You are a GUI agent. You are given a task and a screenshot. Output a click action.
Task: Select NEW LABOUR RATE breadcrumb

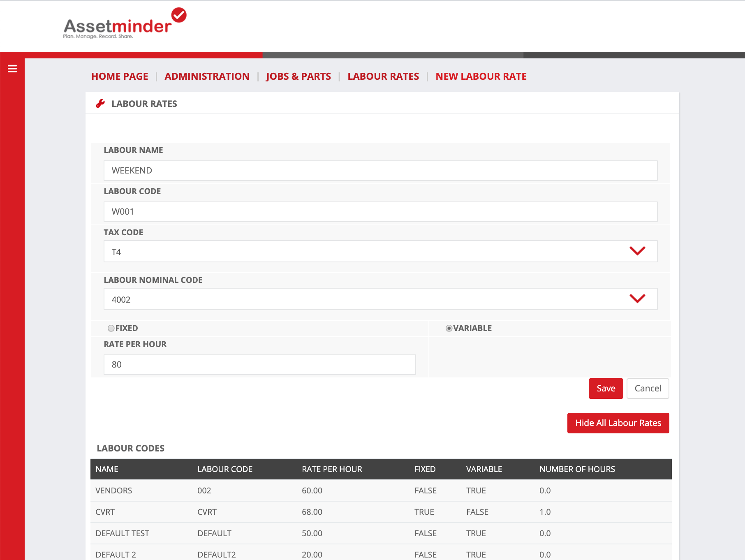click(481, 76)
